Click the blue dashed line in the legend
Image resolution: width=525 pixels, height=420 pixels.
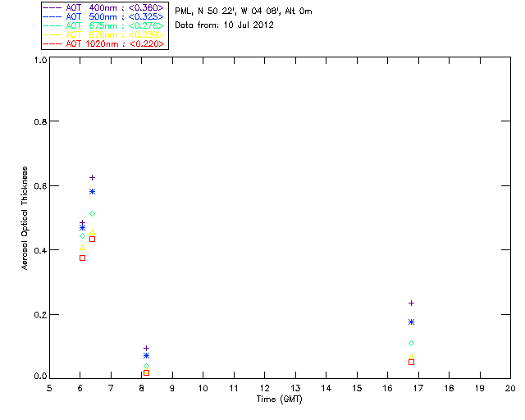(x=52, y=17)
